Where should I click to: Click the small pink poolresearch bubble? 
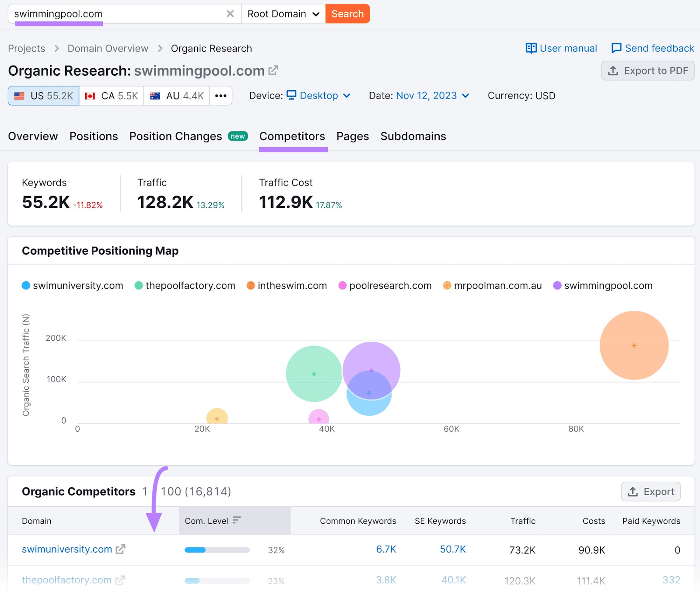tap(318, 417)
